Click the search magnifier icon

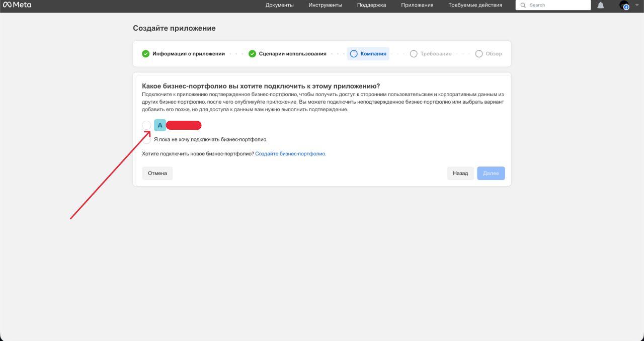tap(523, 5)
